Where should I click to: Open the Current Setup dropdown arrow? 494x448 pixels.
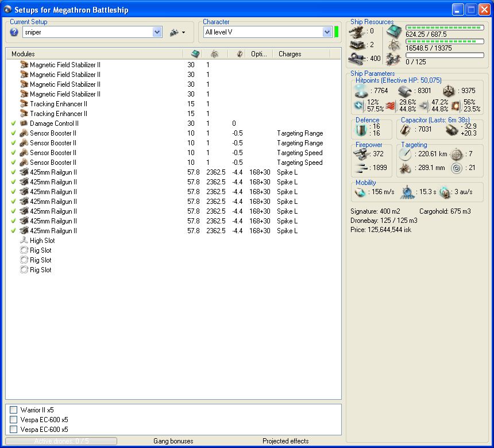(x=157, y=32)
